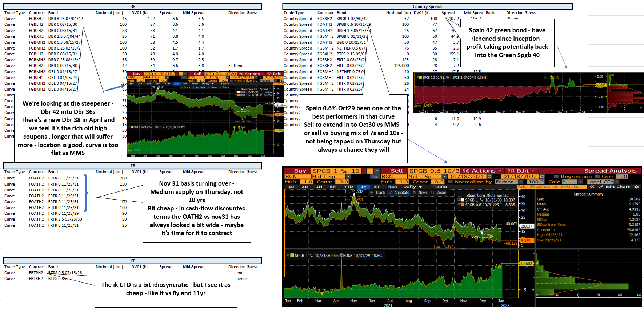Click Sell label in SPGB chart header
This screenshot has width=644, height=312.
(x=397, y=171)
